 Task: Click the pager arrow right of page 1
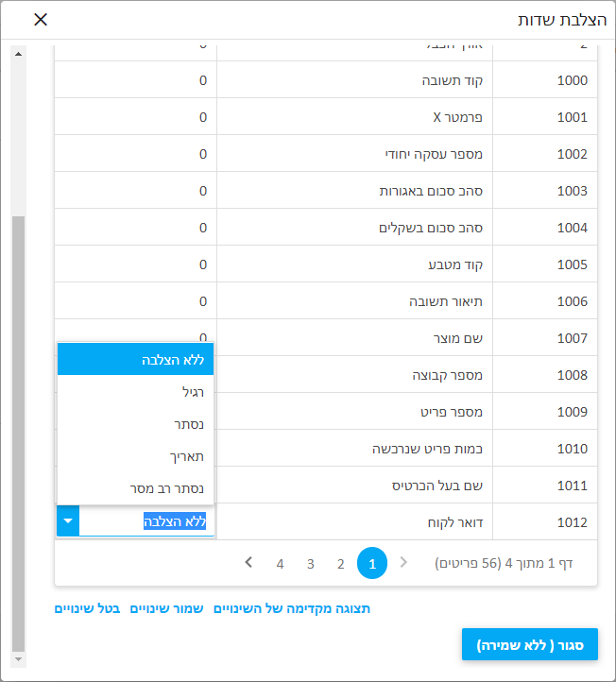(404, 563)
